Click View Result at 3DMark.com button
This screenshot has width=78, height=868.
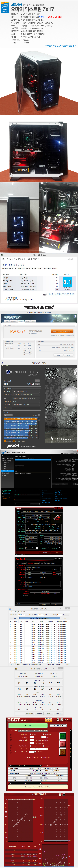(x=62, y=331)
